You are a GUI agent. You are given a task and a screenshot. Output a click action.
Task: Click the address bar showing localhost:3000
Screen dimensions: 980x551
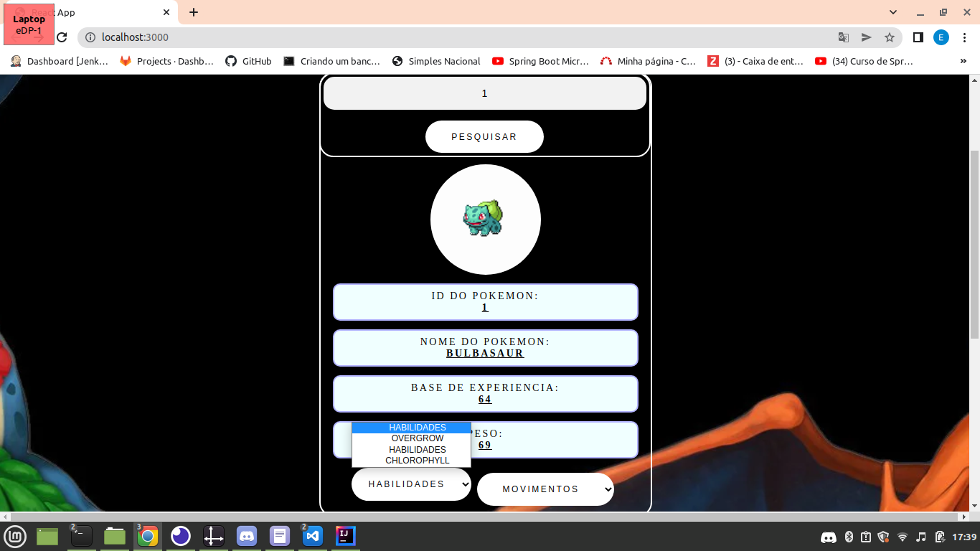tap(459, 37)
